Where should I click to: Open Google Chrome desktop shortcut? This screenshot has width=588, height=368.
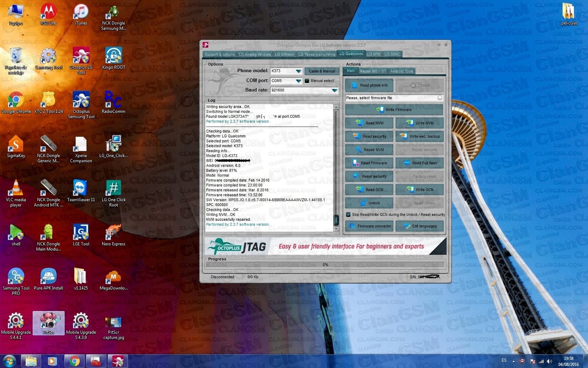[16, 103]
